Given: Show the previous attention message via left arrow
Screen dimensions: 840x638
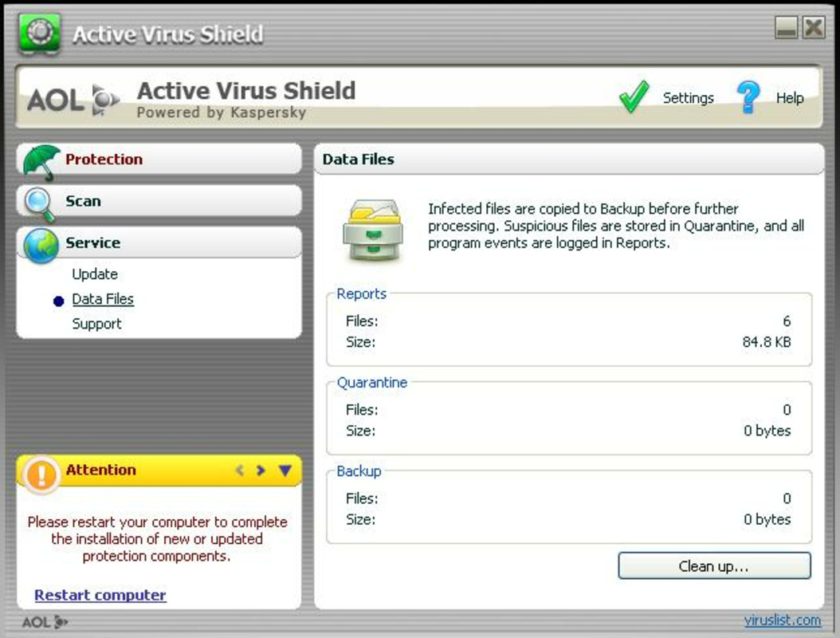Looking at the screenshot, I should click(241, 470).
